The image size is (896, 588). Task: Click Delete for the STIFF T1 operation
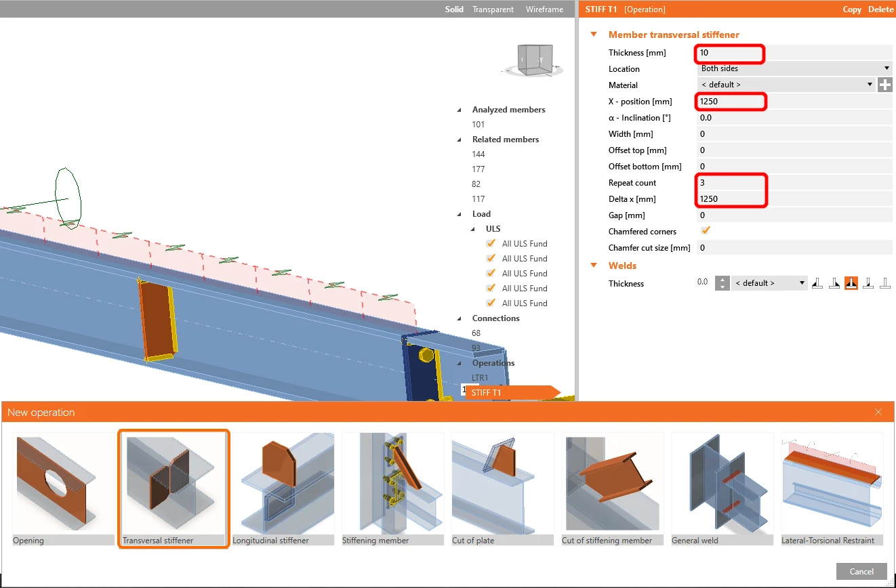881,9
